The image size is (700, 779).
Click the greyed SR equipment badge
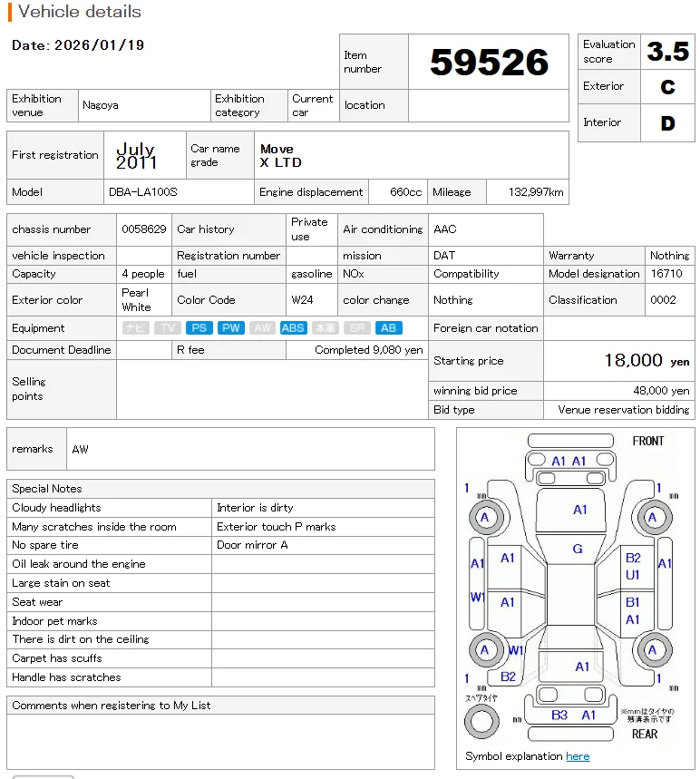point(356,328)
